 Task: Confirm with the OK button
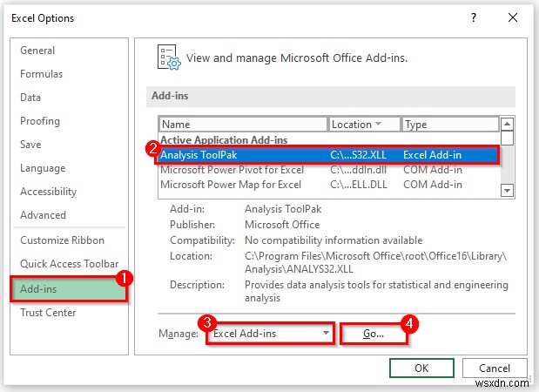[x=421, y=368]
